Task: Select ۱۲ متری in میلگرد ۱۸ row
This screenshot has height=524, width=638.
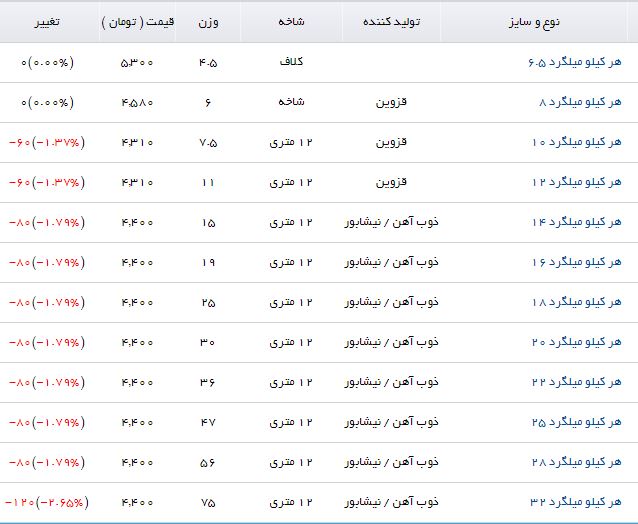Action: tap(291, 302)
